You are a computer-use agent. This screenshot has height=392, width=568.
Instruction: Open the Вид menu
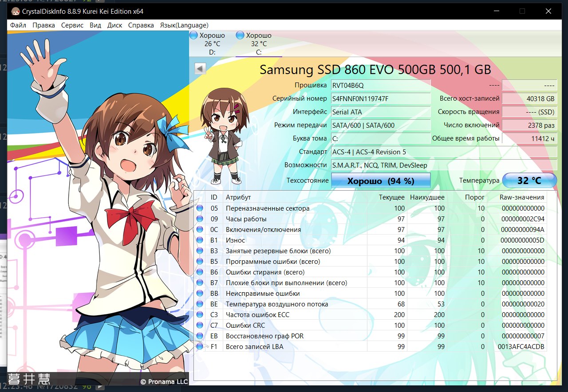coord(95,25)
